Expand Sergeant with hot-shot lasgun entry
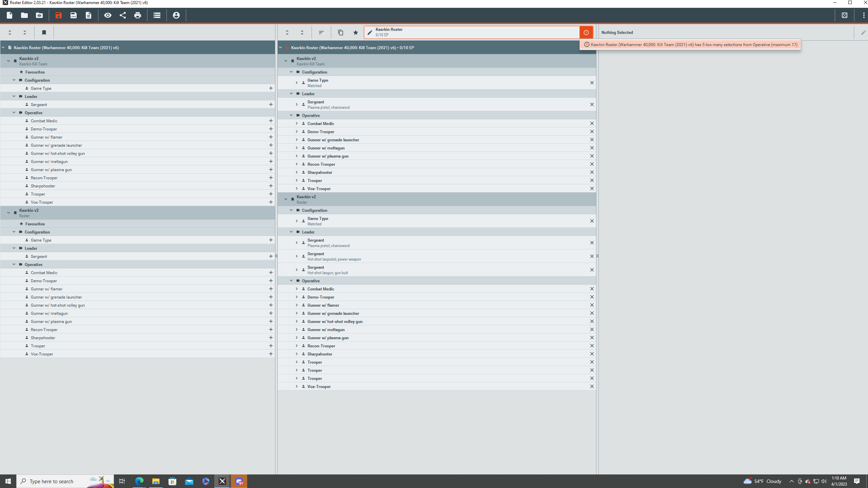Viewport: 868px width, 488px height. pos(297,270)
